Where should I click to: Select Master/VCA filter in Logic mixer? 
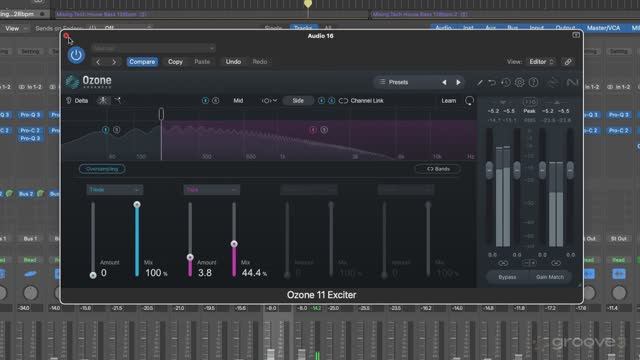(x=603, y=28)
